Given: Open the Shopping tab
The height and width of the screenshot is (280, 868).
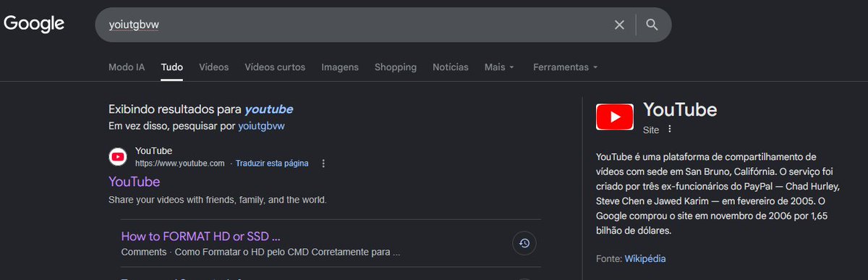Looking at the screenshot, I should 396,67.
